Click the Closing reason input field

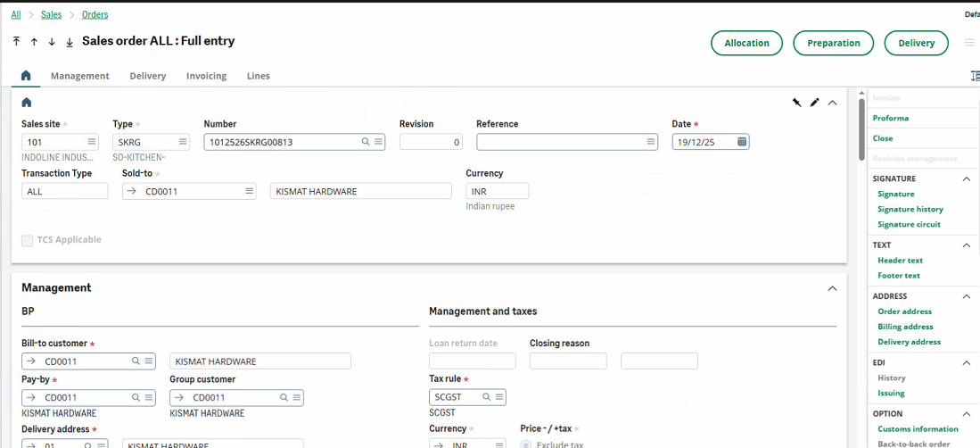click(568, 361)
